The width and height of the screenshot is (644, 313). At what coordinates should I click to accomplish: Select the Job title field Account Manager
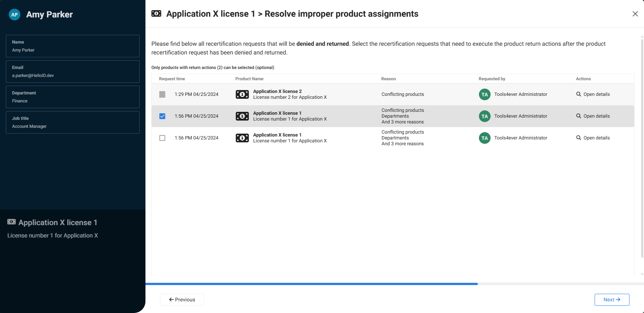73,122
